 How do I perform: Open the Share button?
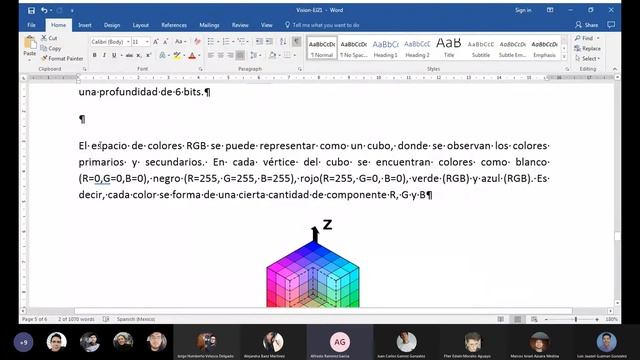pyautogui.click(x=587, y=25)
